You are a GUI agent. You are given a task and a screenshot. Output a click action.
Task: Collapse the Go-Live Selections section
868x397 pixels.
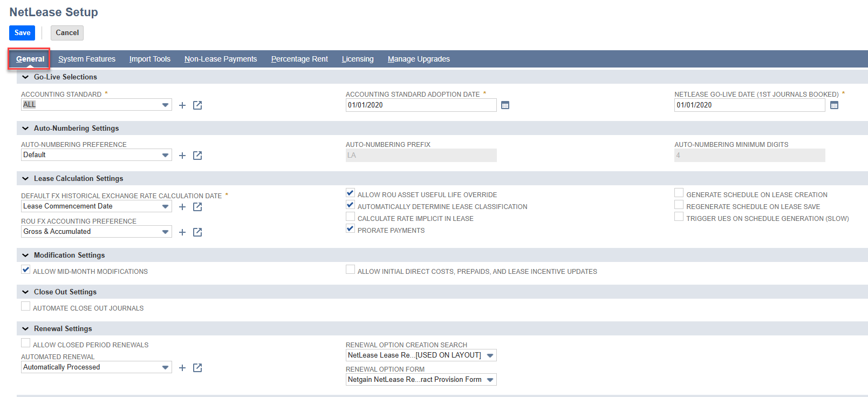25,77
